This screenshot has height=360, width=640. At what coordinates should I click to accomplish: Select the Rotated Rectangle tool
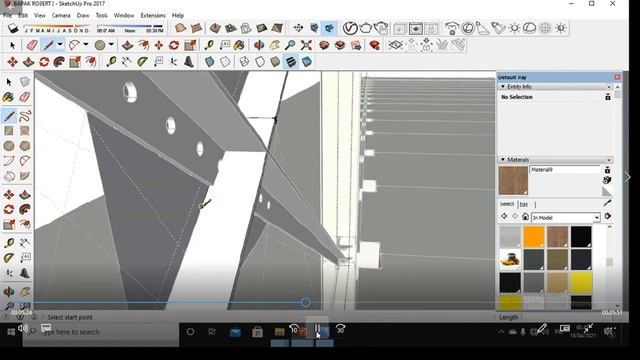(24, 131)
